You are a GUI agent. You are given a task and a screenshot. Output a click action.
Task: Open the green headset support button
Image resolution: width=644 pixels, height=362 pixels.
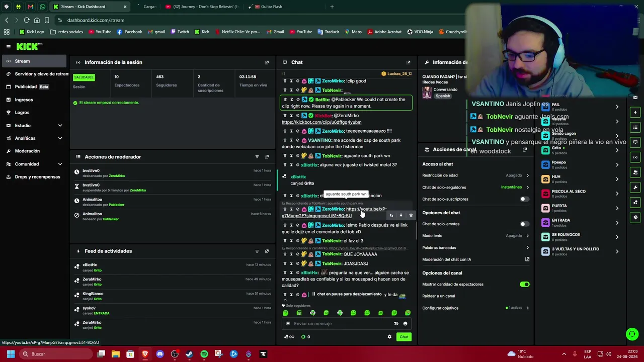click(x=632, y=333)
